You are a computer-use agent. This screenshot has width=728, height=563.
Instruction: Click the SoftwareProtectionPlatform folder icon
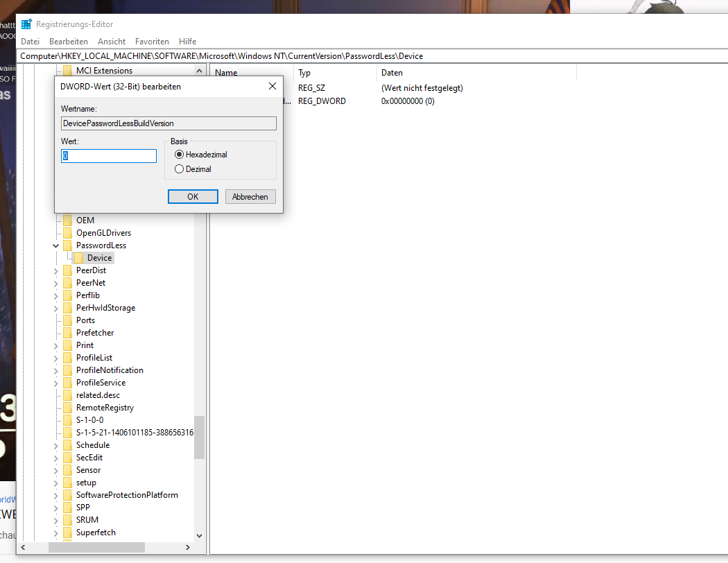point(68,495)
